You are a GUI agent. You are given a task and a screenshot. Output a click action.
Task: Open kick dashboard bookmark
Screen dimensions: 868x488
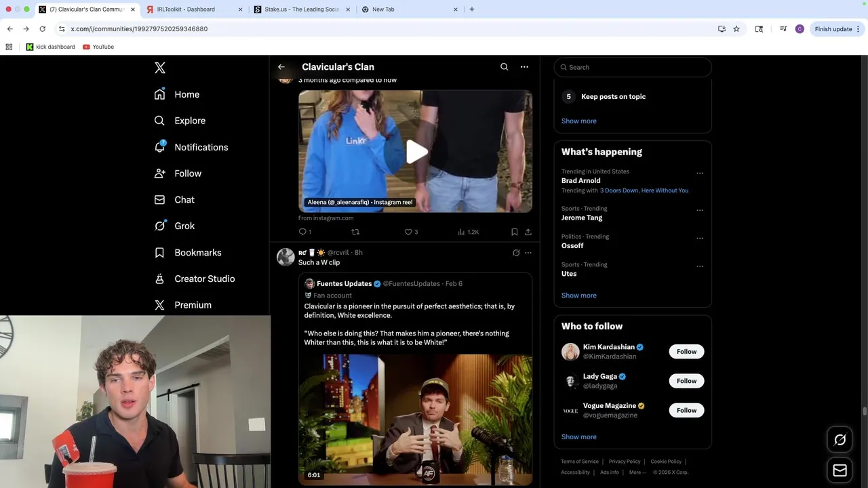click(51, 47)
